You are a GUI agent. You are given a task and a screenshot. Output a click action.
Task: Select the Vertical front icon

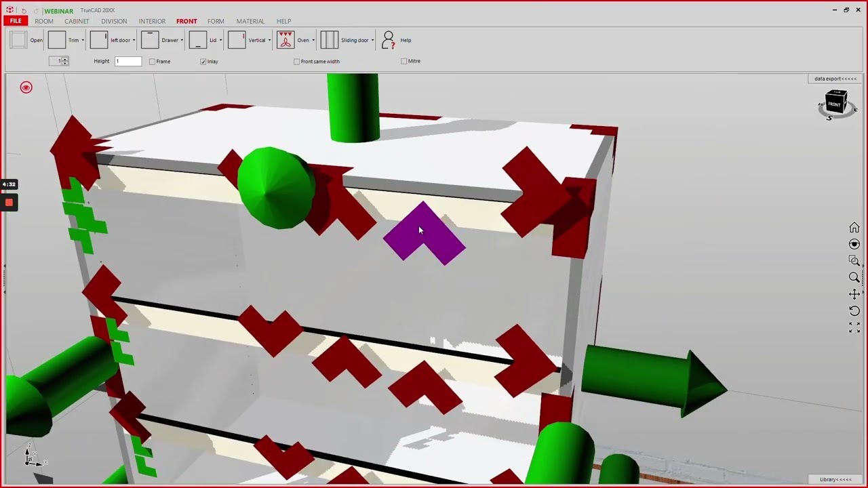point(237,40)
